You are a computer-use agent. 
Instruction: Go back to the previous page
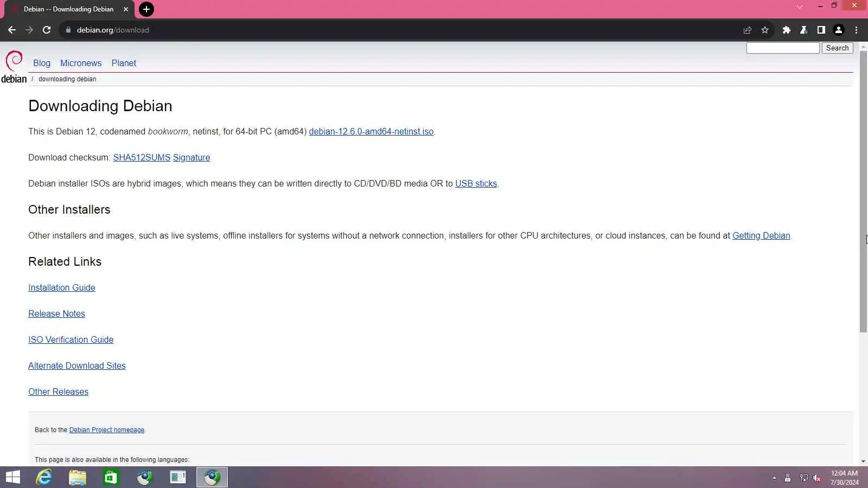pyautogui.click(x=12, y=30)
